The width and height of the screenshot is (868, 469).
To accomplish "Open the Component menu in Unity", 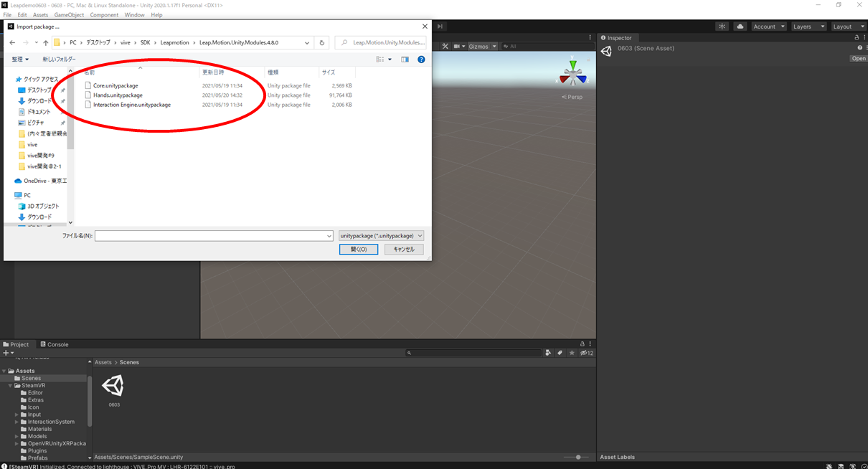I will [x=104, y=15].
